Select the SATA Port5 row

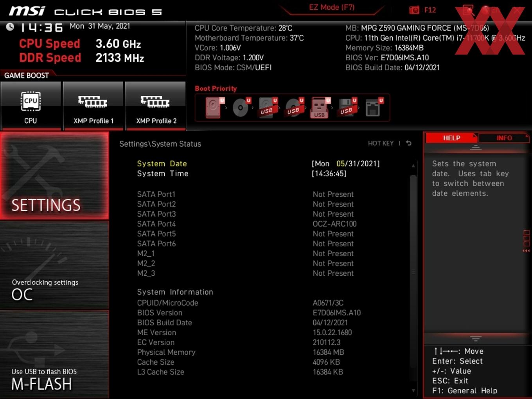[245, 234]
